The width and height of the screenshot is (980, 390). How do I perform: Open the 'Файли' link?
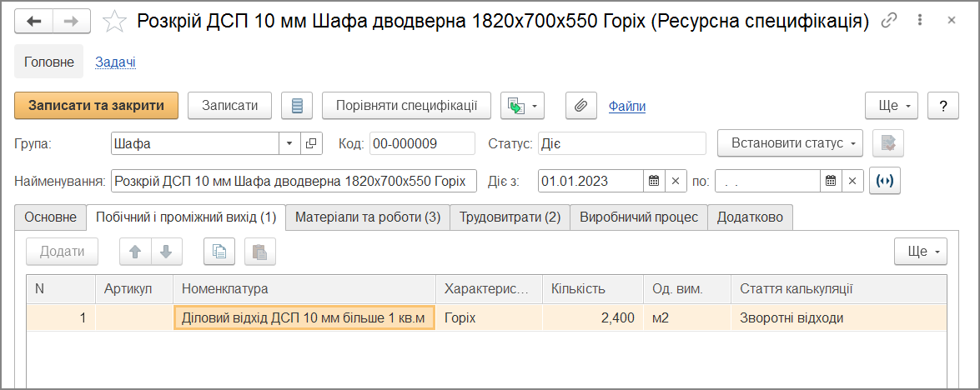pos(626,106)
